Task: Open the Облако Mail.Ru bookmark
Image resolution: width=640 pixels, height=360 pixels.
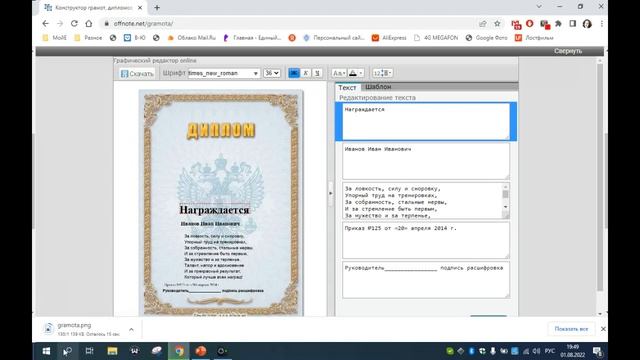Action: click(x=191, y=38)
